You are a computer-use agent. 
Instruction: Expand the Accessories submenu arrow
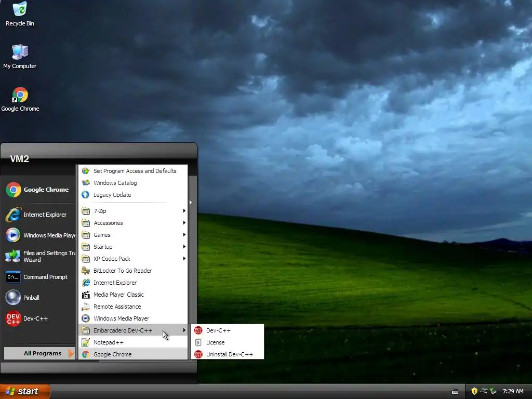pyautogui.click(x=184, y=222)
